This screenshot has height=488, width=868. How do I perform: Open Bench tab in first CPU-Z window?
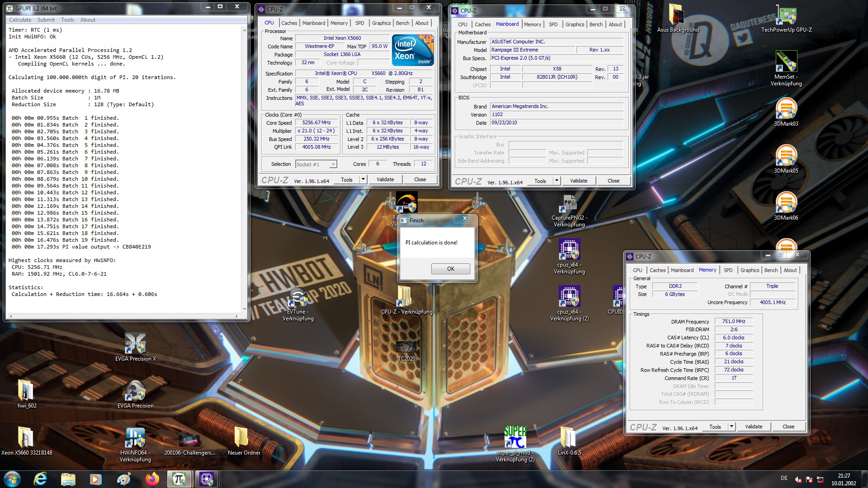pyautogui.click(x=402, y=23)
